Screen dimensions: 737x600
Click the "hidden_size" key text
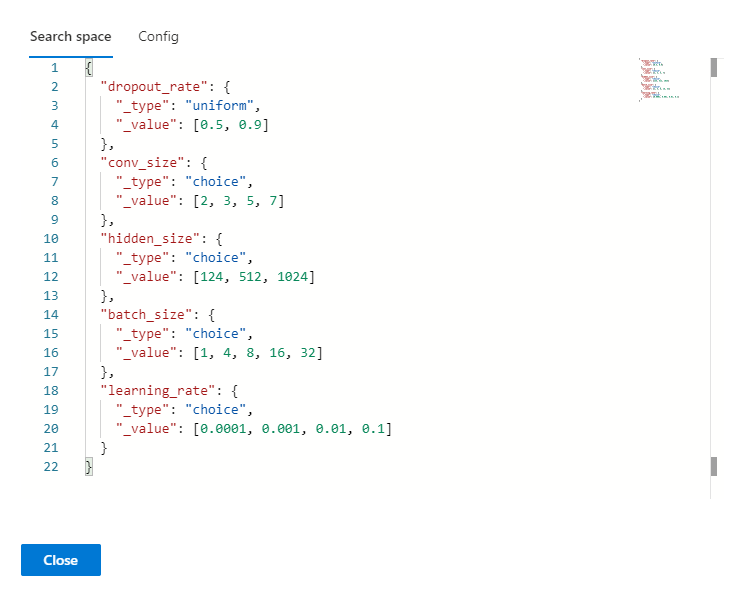[x=145, y=239]
